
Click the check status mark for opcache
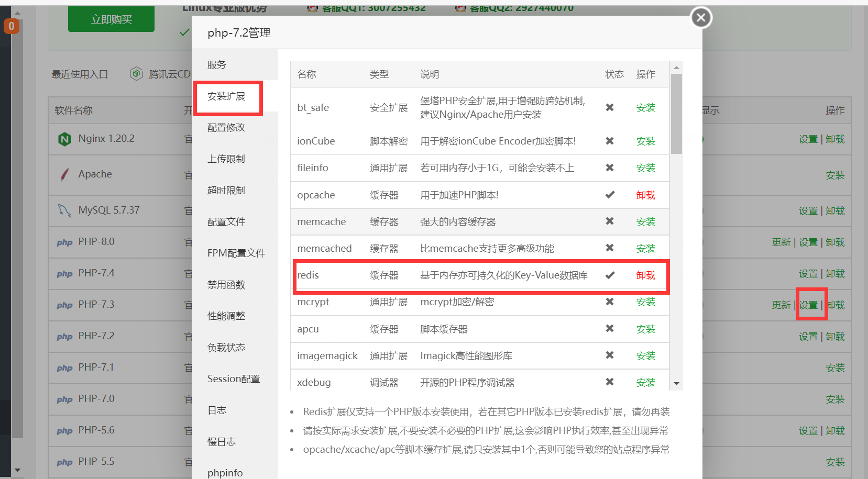pyautogui.click(x=609, y=194)
